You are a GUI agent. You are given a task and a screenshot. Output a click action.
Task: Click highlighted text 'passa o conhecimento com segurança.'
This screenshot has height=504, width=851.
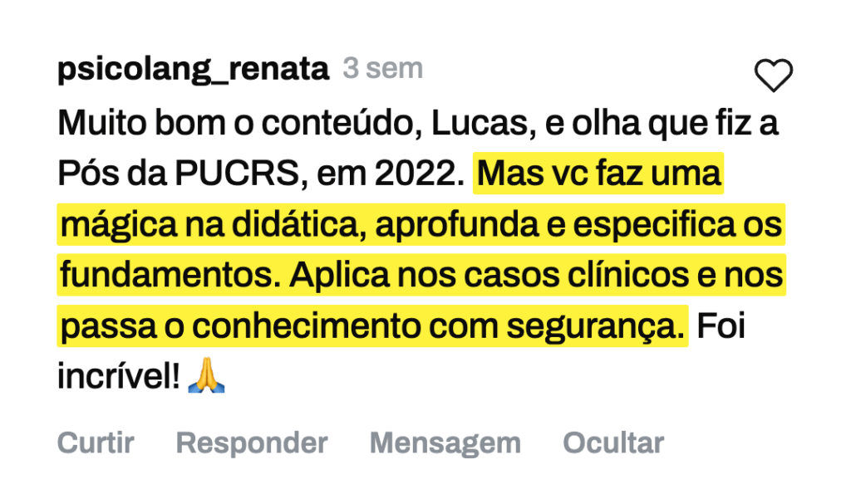pos(372,325)
